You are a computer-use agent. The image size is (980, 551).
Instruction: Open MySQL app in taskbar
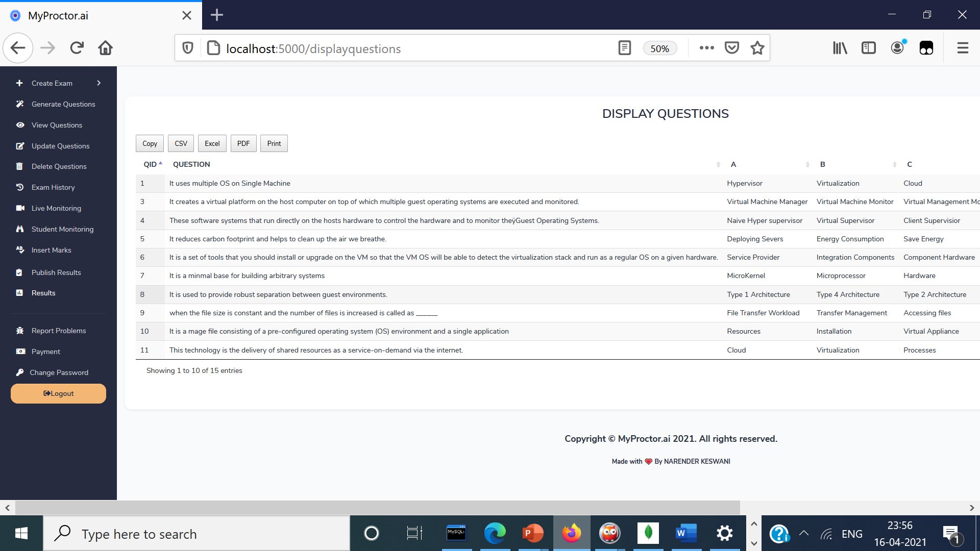click(x=456, y=533)
